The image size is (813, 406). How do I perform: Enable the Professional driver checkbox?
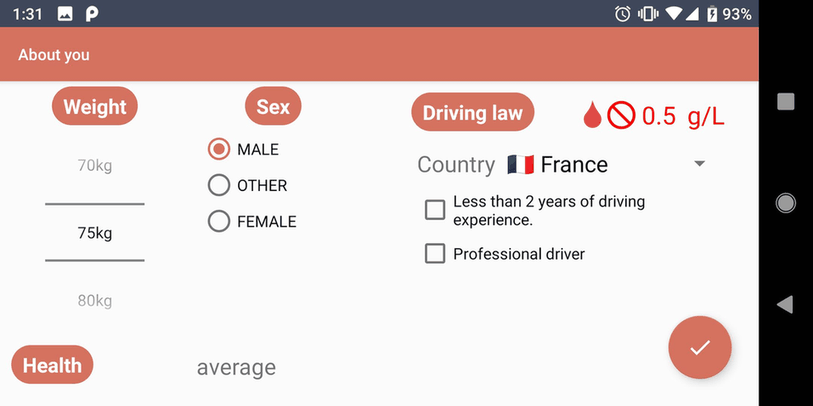tap(435, 254)
